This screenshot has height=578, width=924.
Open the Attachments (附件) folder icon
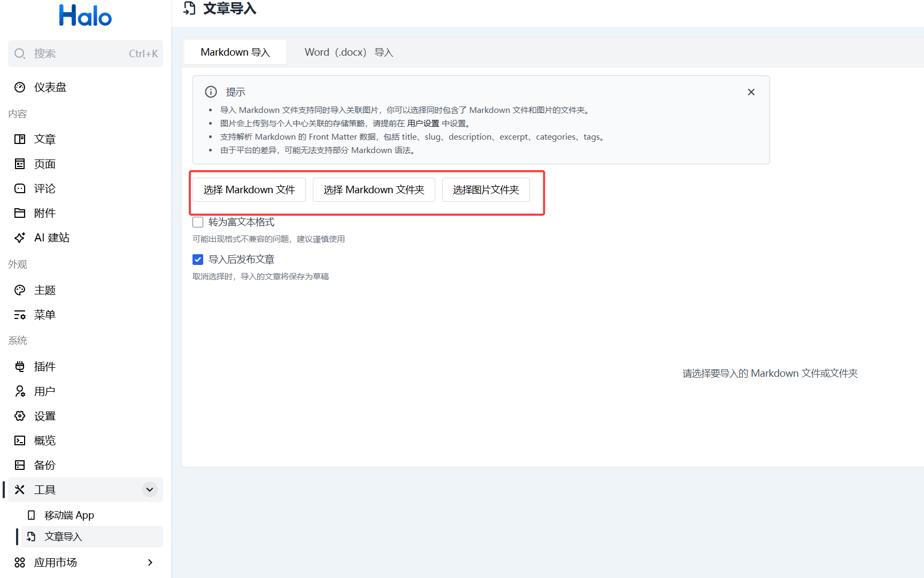[x=20, y=213]
